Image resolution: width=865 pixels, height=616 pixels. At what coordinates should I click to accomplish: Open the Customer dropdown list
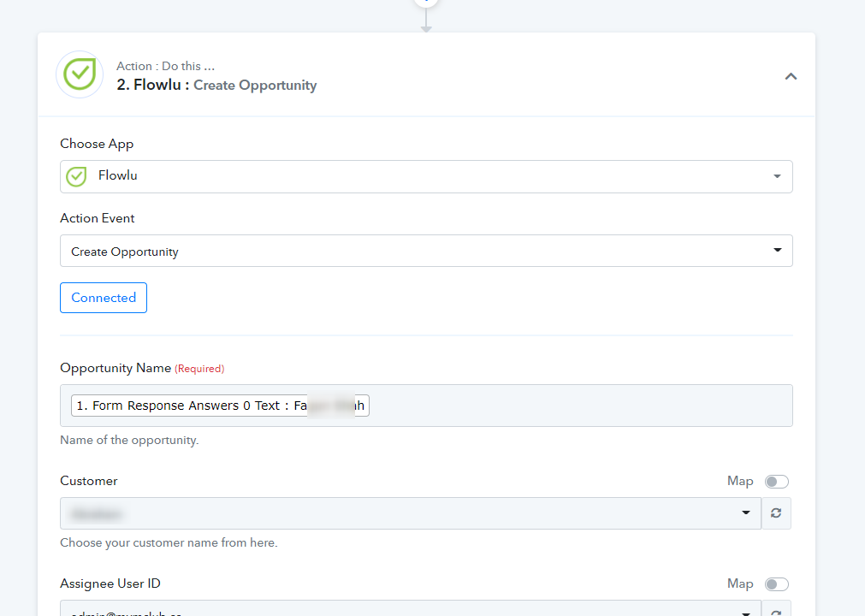411,513
